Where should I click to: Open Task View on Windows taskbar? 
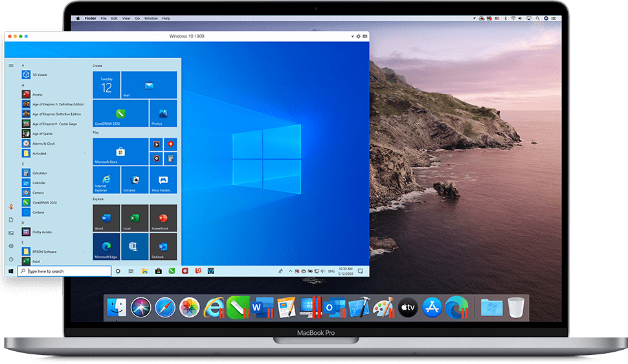131,271
